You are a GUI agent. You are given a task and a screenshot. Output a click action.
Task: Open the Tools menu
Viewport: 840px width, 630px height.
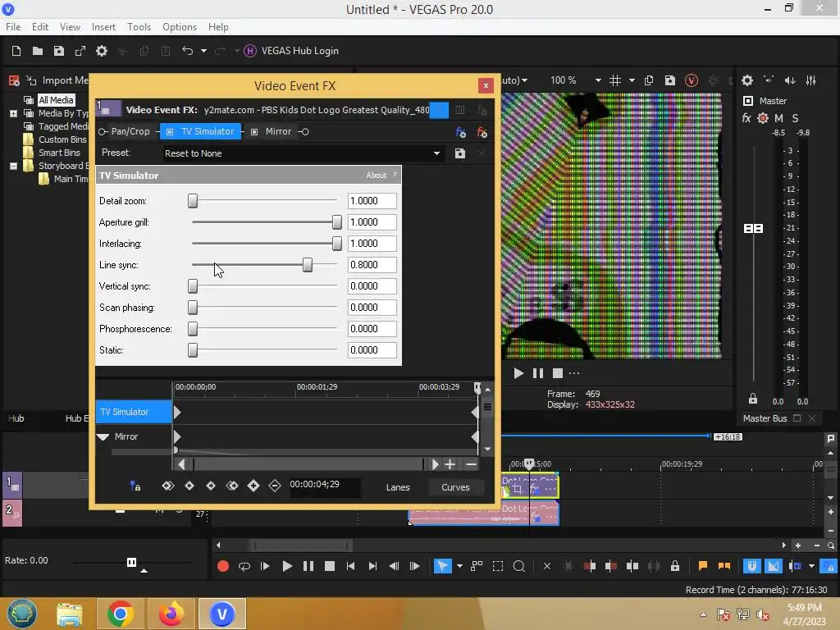point(139,27)
